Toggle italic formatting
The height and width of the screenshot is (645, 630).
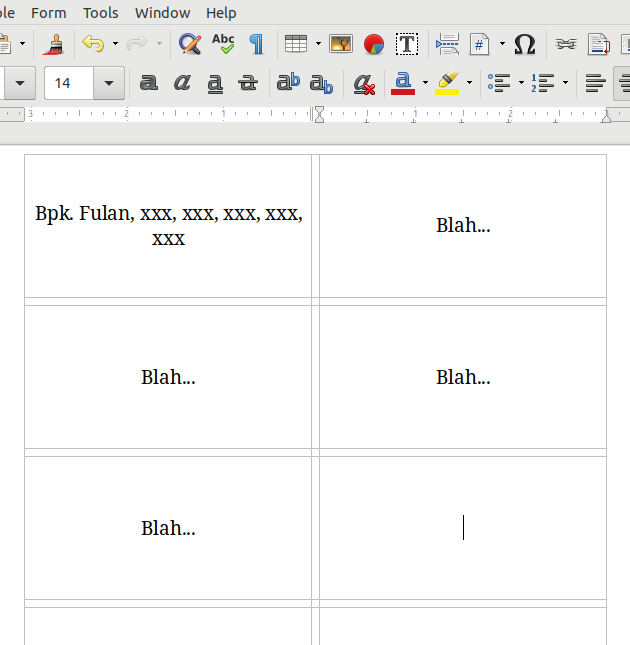pyautogui.click(x=182, y=83)
